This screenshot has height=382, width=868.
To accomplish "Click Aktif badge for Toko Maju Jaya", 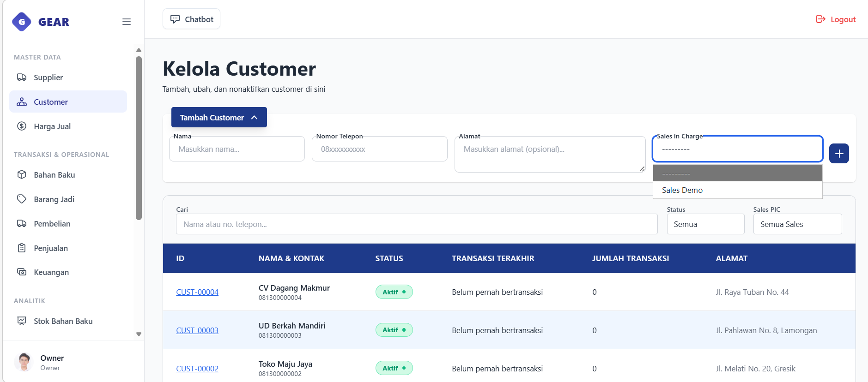I will pyautogui.click(x=394, y=368).
